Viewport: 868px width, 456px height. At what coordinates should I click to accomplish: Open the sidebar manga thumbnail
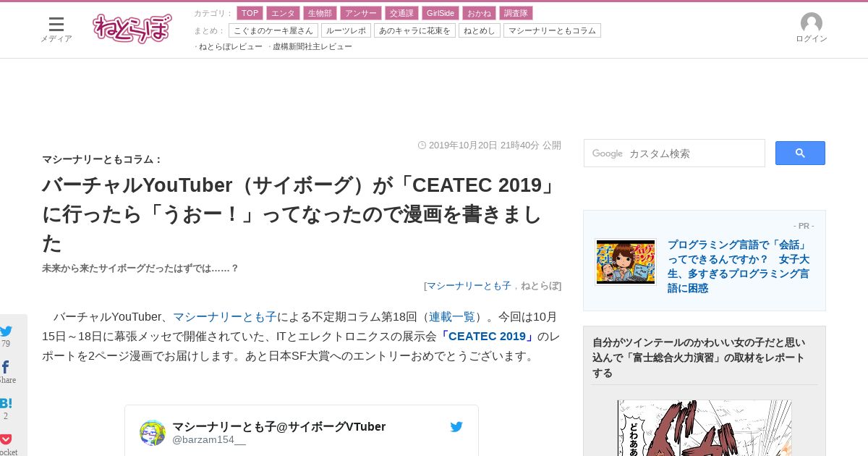(705, 428)
